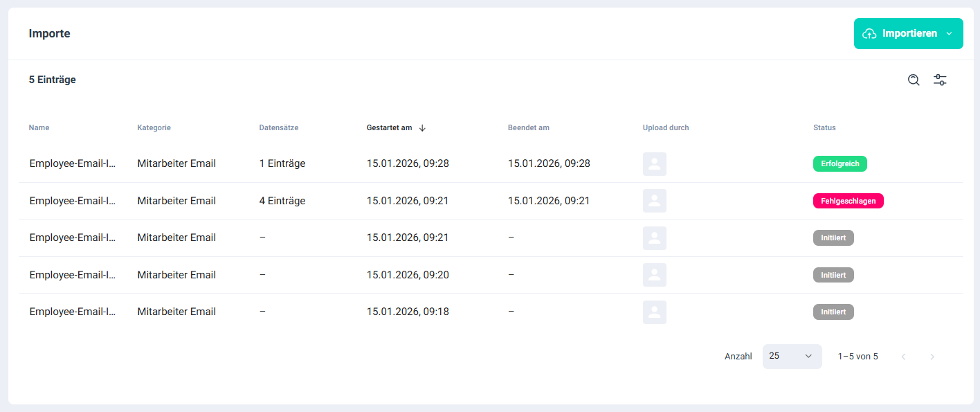Sort by the Beendet am column header
Image resolution: width=980 pixels, height=412 pixels.
coord(528,128)
